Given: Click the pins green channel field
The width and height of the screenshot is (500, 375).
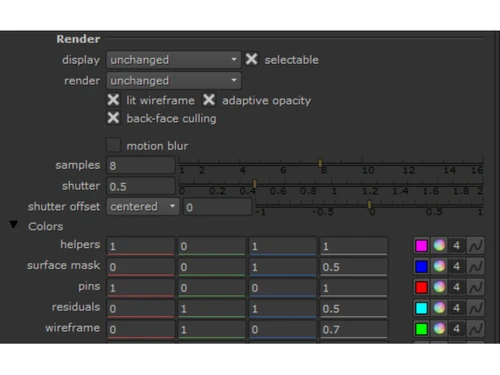Looking at the screenshot, I should [x=212, y=287].
